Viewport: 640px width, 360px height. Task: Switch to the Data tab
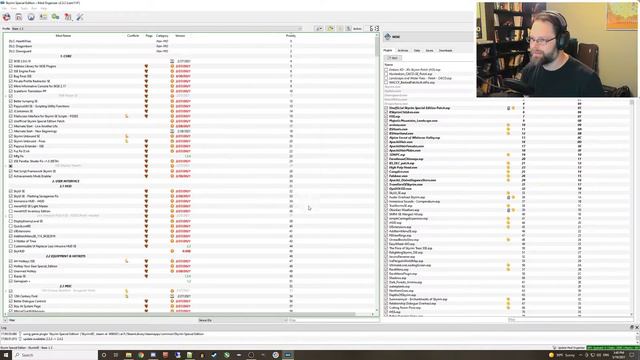tap(417, 50)
